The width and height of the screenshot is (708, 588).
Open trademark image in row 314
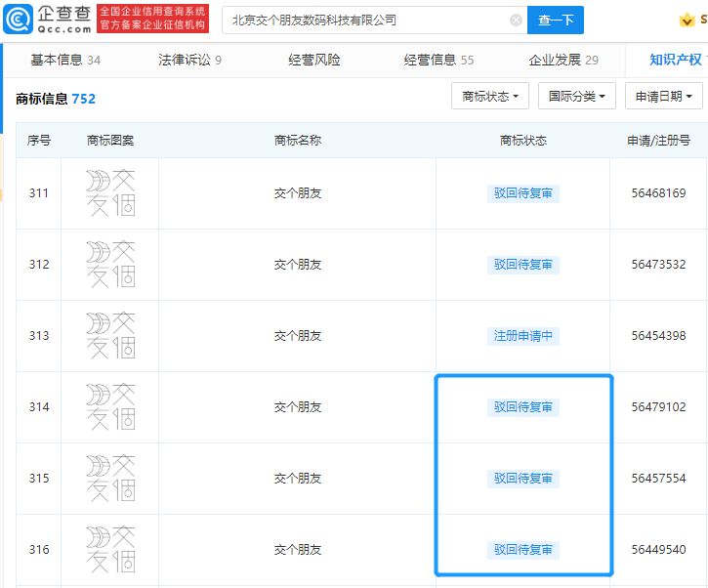(x=110, y=407)
